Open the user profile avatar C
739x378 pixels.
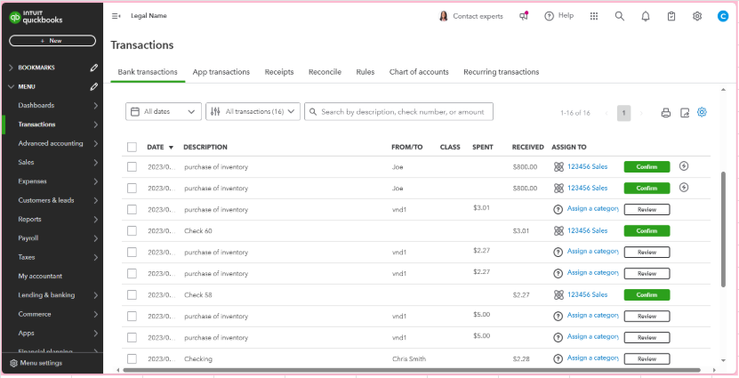[723, 16]
